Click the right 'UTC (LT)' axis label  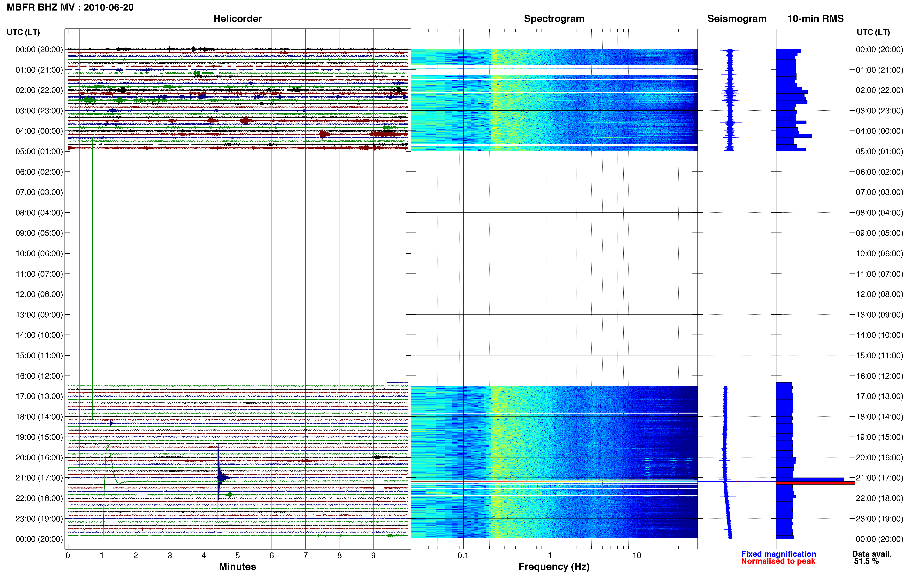[x=873, y=32]
